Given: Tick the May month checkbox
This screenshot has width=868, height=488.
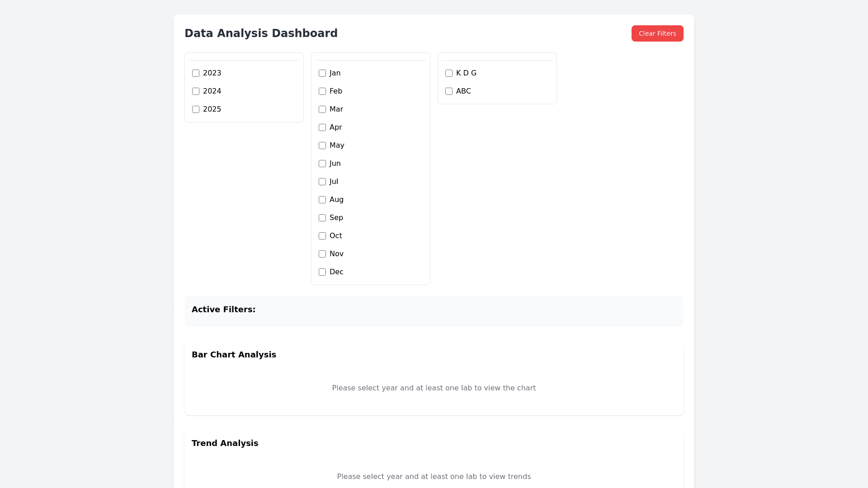Looking at the screenshot, I should pos(322,145).
